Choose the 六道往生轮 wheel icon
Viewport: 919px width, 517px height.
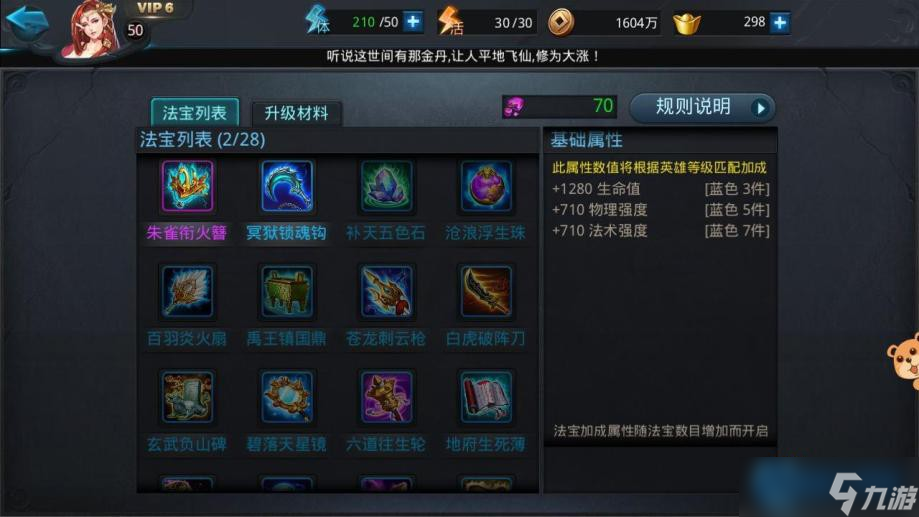click(x=386, y=397)
